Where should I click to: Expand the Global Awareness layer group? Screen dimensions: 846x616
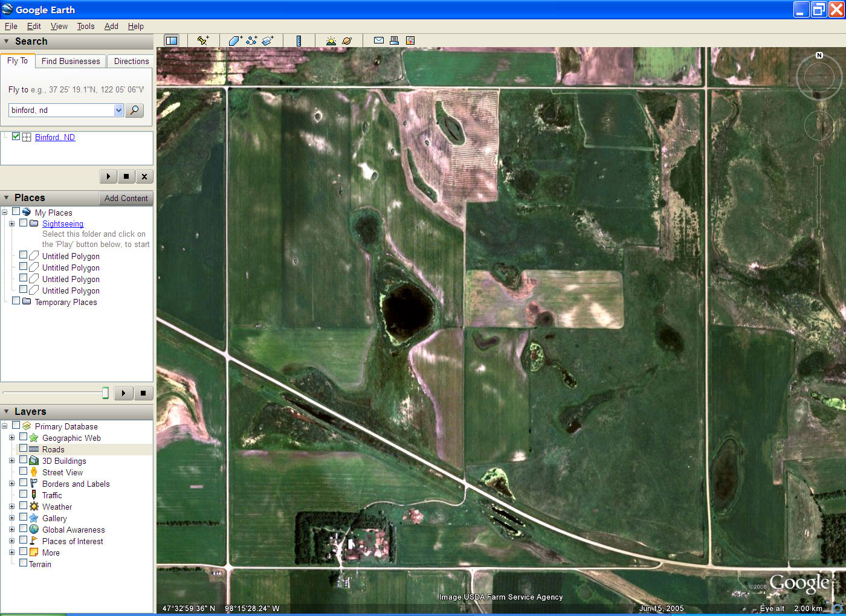(x=11, y=529)
